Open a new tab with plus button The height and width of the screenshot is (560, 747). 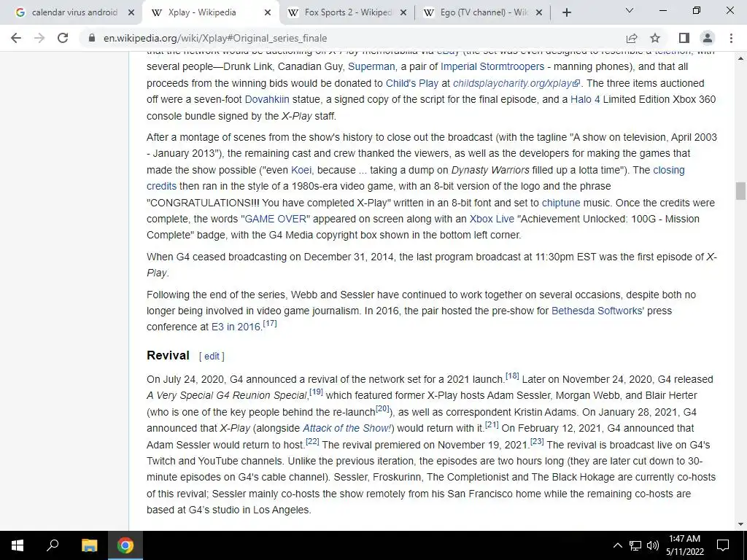tap(566, 13)
